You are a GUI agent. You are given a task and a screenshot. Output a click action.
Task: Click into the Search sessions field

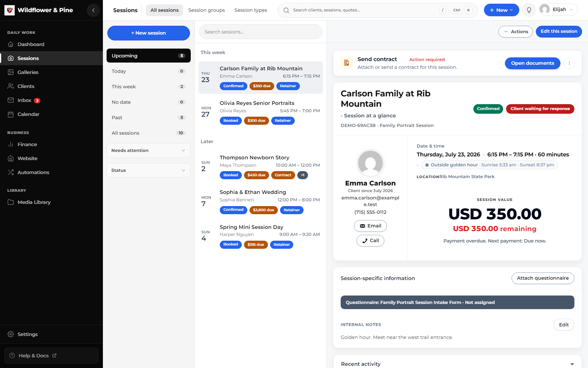coord(261,32)
